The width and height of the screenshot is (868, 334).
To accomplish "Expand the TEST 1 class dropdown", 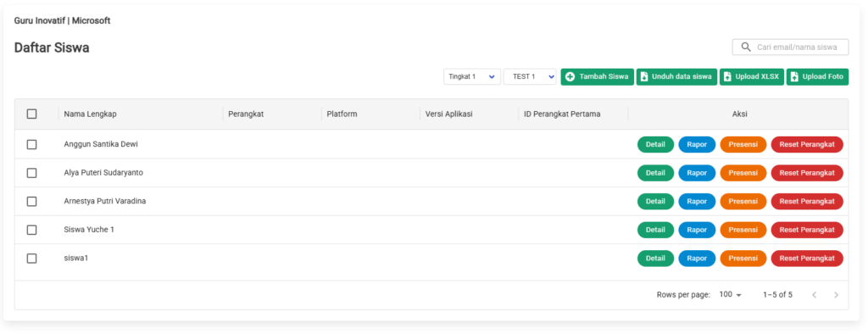I will (530, 77).
